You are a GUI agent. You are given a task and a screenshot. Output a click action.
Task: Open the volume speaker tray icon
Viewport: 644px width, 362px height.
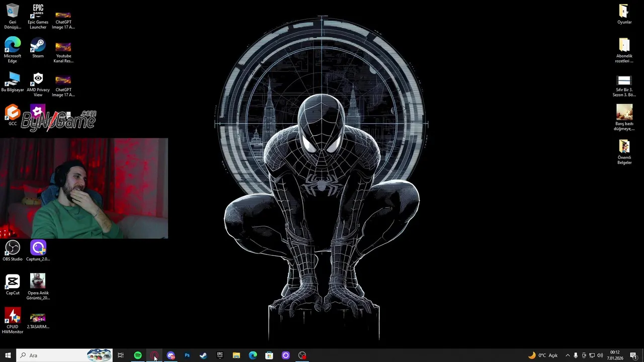click(600, 355)
